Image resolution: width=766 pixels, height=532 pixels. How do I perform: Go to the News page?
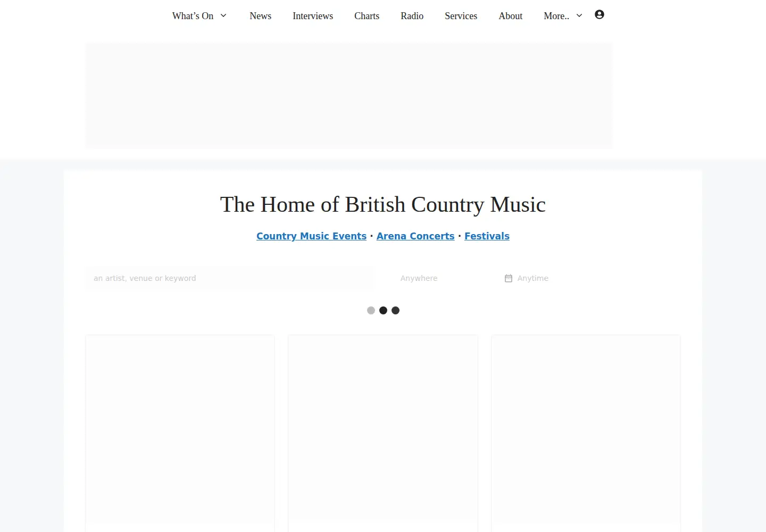point(261,16)
